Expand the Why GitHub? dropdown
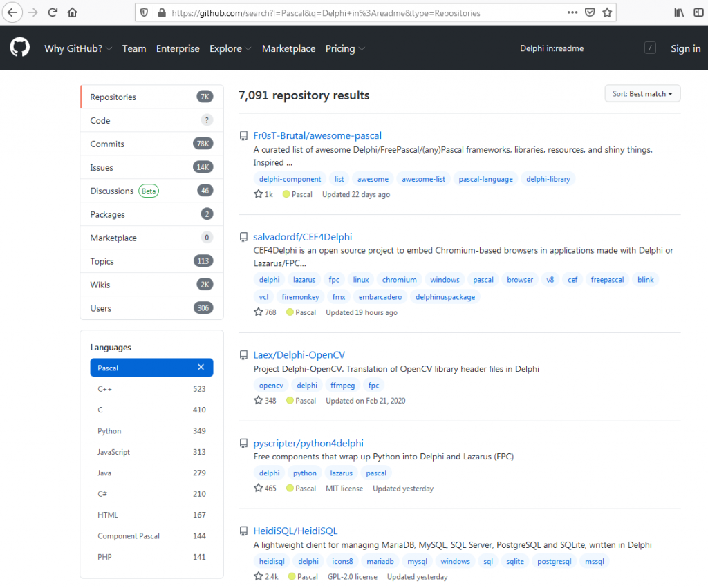 (x=77, y=48)
